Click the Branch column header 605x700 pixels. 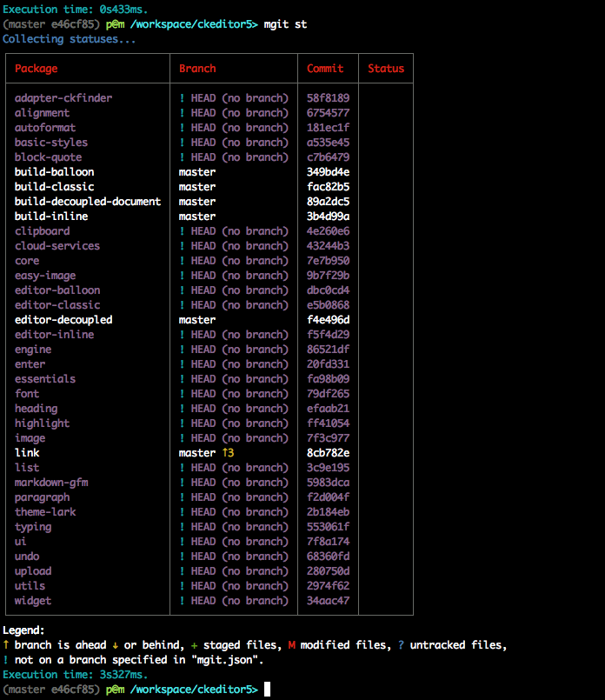[x=197, y=69]
